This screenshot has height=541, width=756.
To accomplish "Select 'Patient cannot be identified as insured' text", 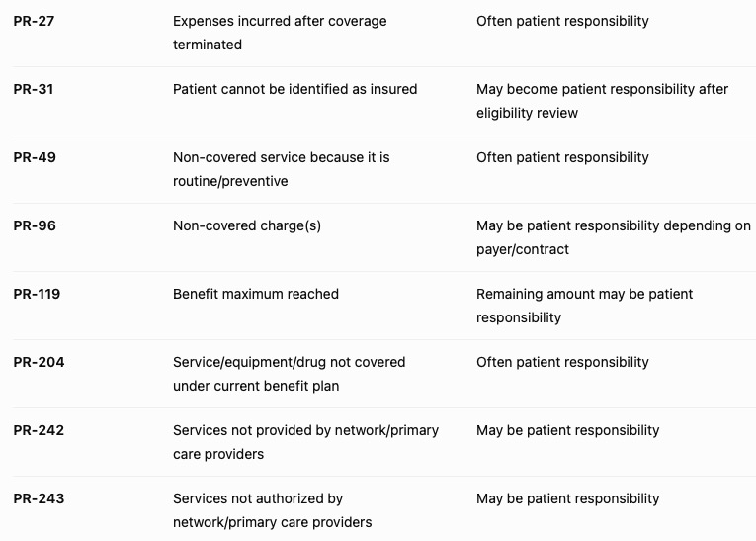I will point(295,89).
